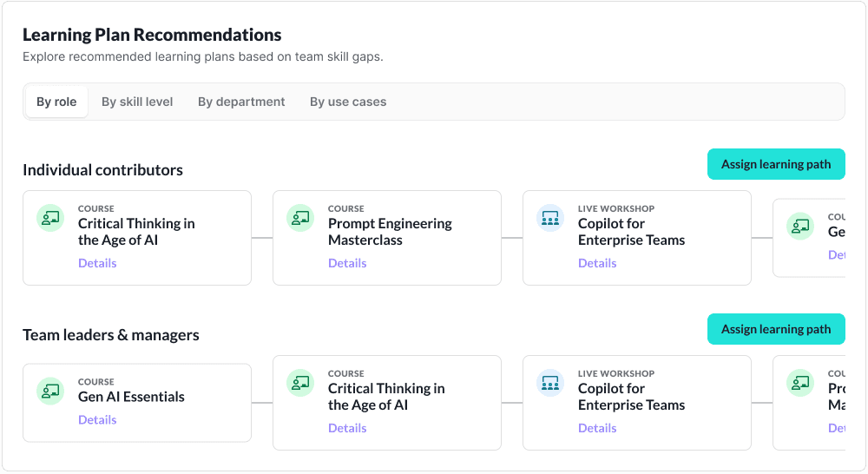Switch to By skill level tab

coord(137,102)
